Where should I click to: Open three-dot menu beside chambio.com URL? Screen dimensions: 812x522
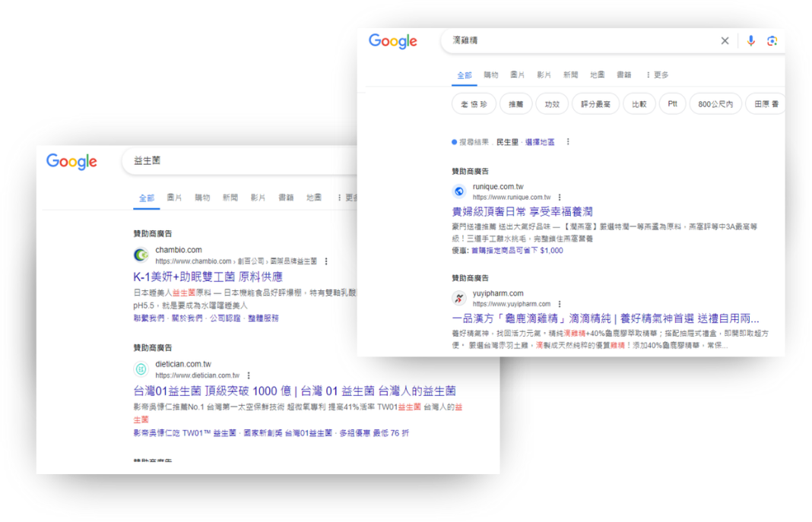pos(326,261)
